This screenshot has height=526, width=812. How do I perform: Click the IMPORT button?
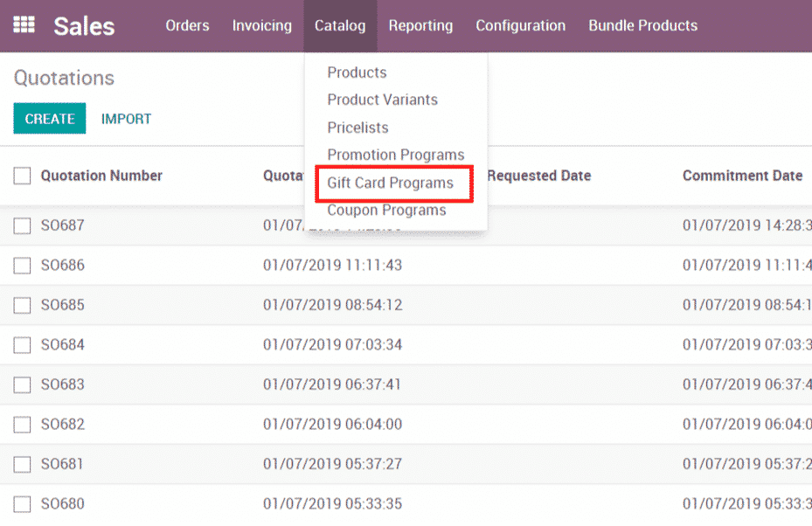click(127, 119)
